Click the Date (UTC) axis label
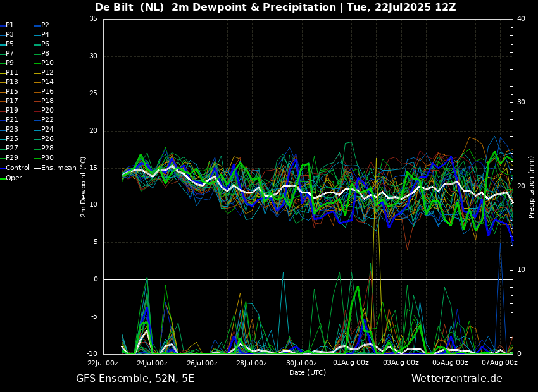 tap(308, 372)
